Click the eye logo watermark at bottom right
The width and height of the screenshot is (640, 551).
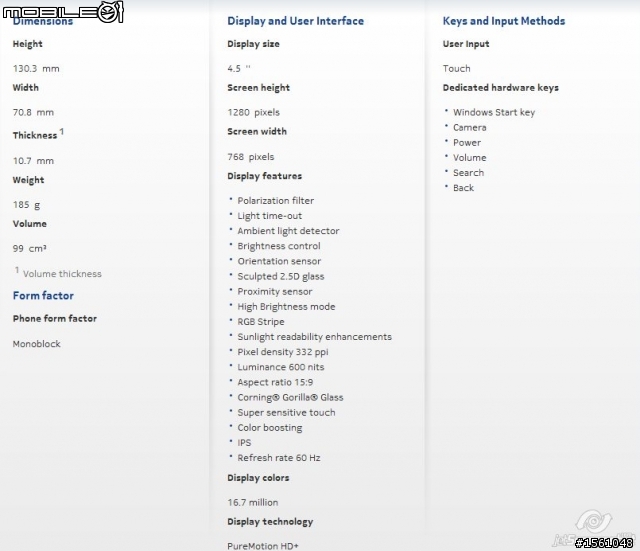click(x=593, y=522)
